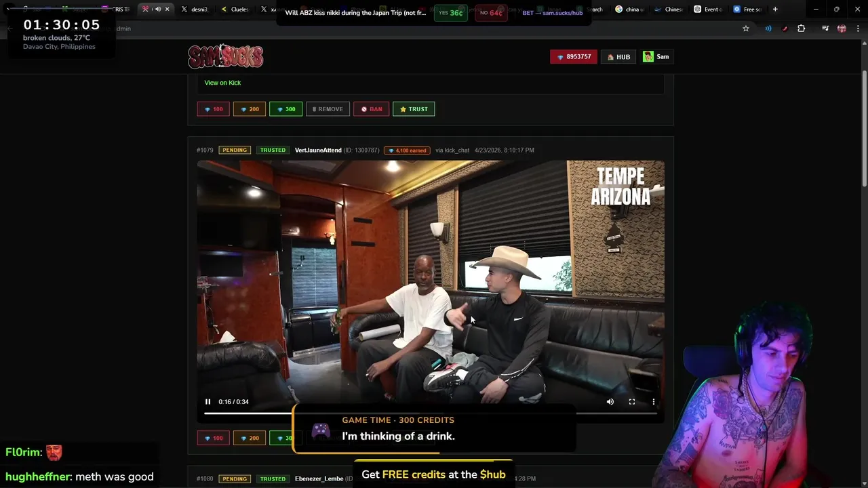Image resolution: width=868 pixels, height=488 pixels.
Task: Click the 01:30:05 timer overlay
Action: pos(62,25)
